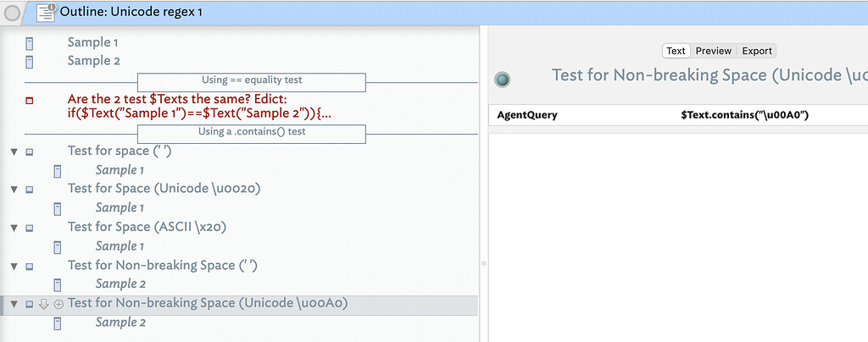Select the 'Using == equality test' separator
The width and height of the screenshot is (868, 342).
tap(252, 81)
